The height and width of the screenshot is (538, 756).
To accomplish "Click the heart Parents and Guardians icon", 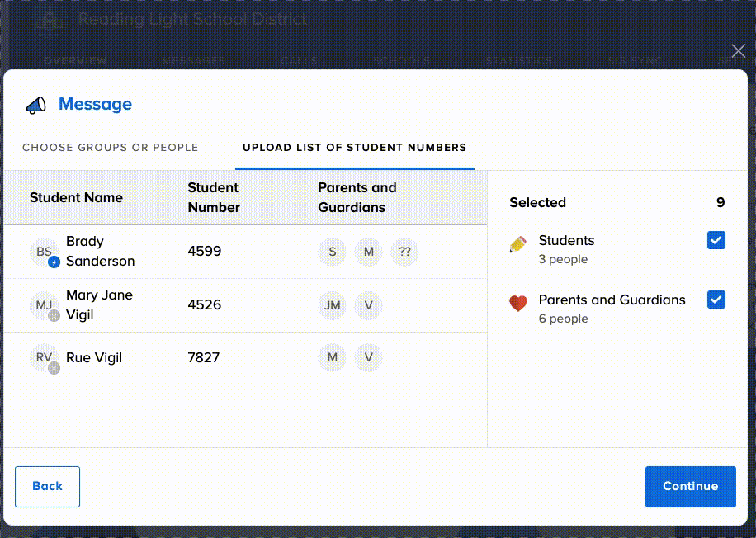I will (518, 304).
